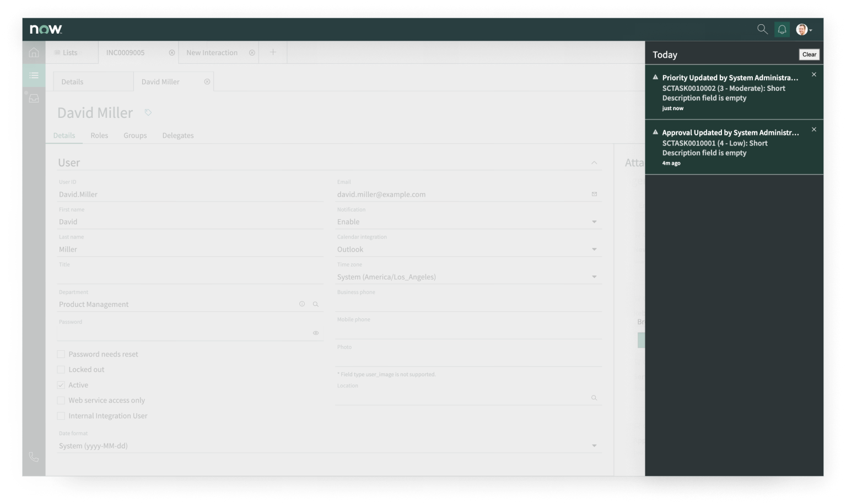
Task: Switch to the Roles tab
Action: tap(99, 136)
